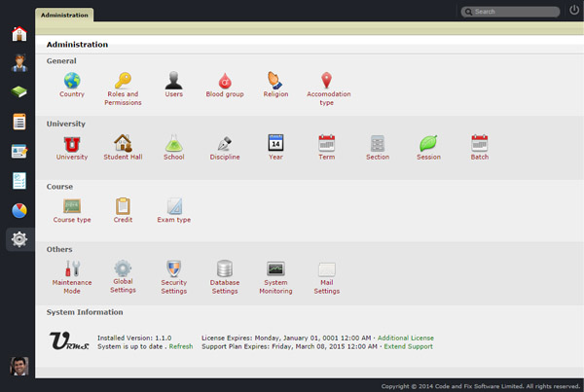
Task: Open the System Monitoring icon
Action: tap(275, 268)
